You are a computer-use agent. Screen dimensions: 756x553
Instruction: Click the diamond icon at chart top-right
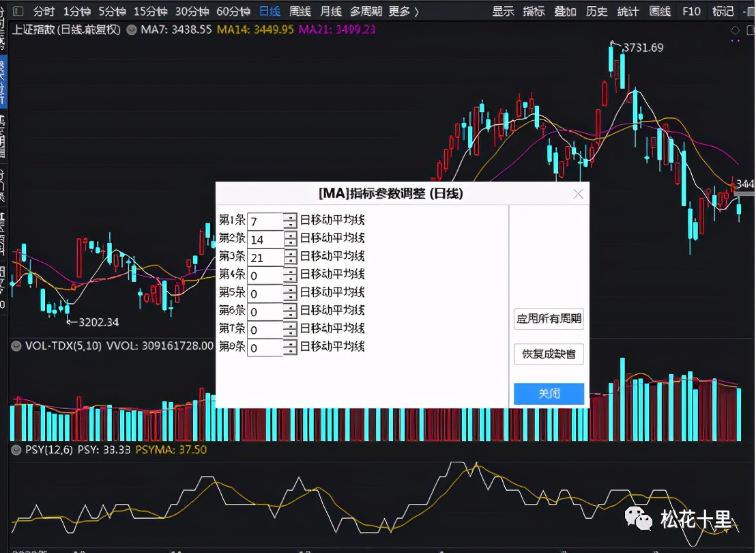click(736, 31)
